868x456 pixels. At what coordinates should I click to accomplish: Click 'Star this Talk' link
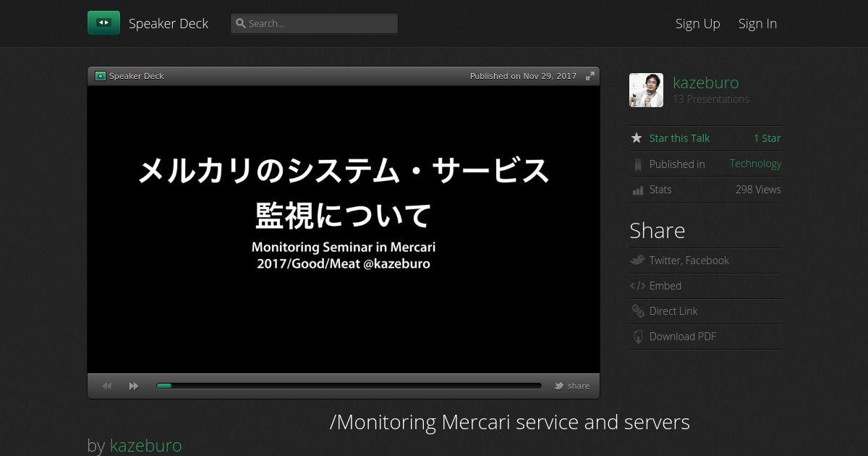click(679, 138)
